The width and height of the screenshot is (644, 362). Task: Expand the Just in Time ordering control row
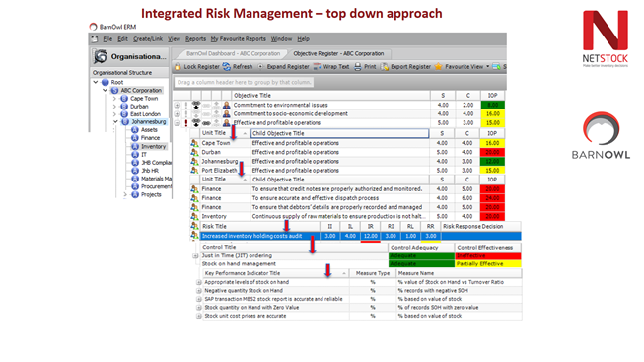pyautogui.click(x=195, y=256)
